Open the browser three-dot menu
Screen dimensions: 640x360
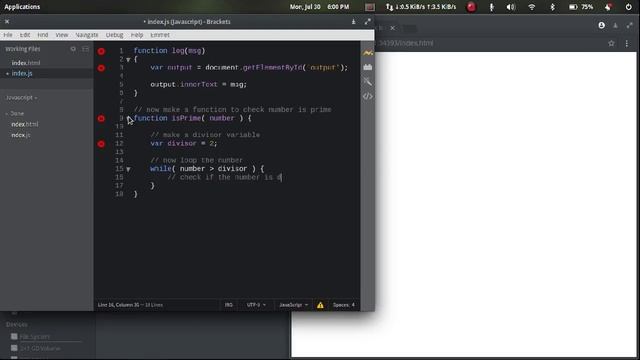click(627, 43)
